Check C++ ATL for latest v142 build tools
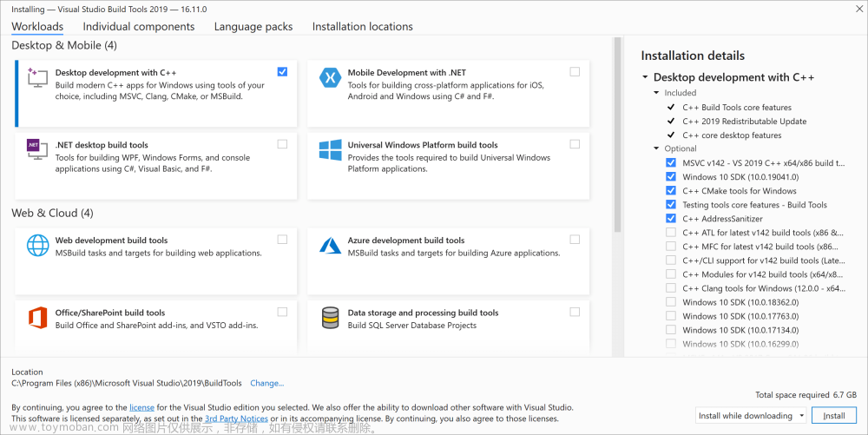Image resolution: width=868 pixels, height=435 pixels. pos(671,233)
